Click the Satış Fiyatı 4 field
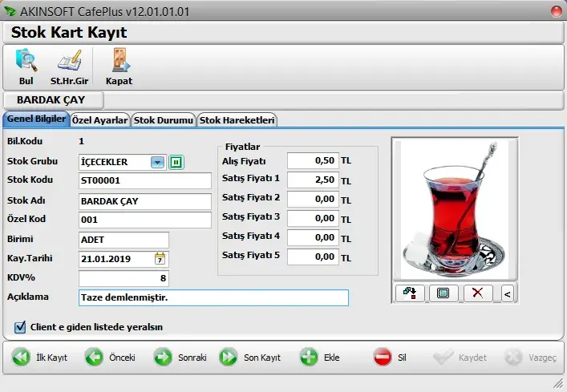This screenshot has height=392, width=567. point(313,237)
